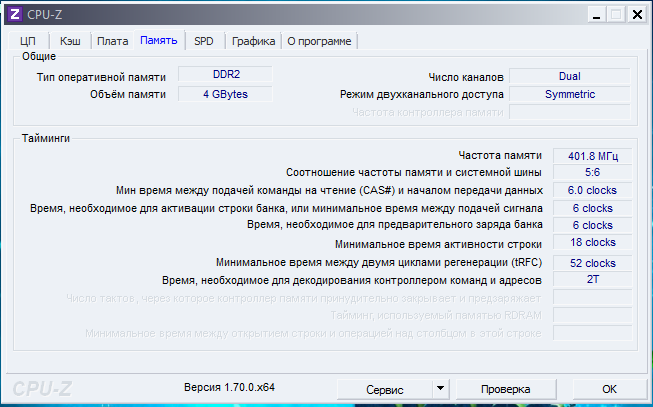
Task: Select the Плата tab
Action: (113, 41)
